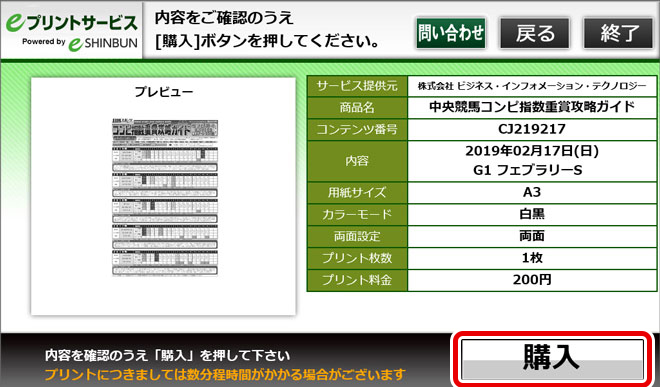Viewport: 660px width, 387px height.
Task: Click the 用紙サイズ A3 value
Action: click(x=532, y=192)
